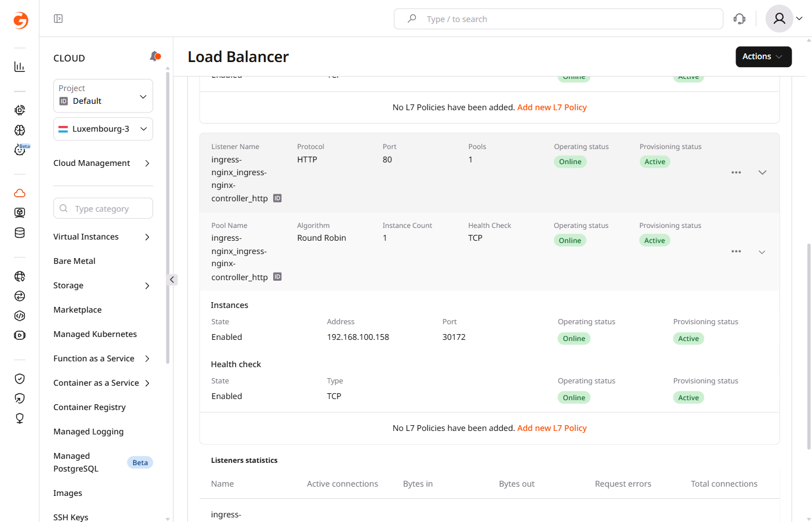Open the hexagon code icon in rail
The width and height of the screenshot is (812, 522).
(20, 316)
